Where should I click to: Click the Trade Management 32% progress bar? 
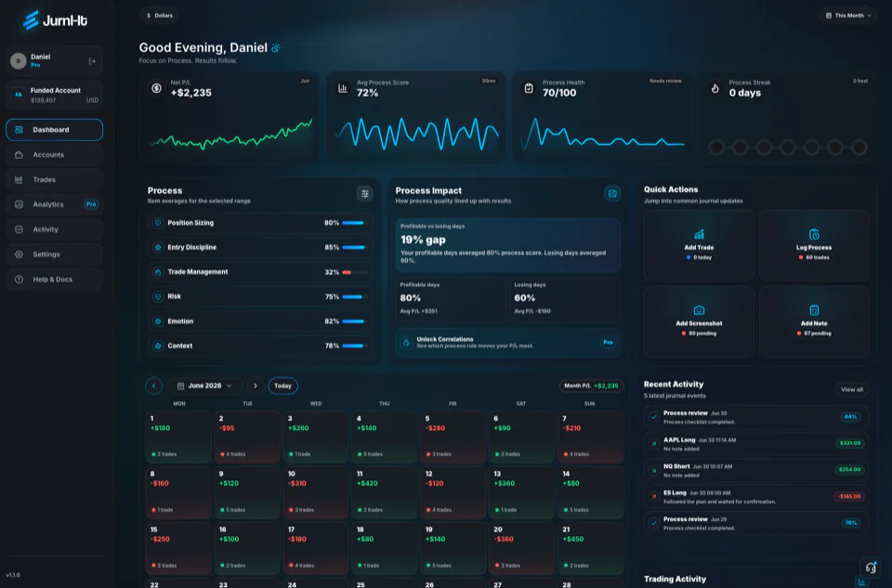coord(355,272)
